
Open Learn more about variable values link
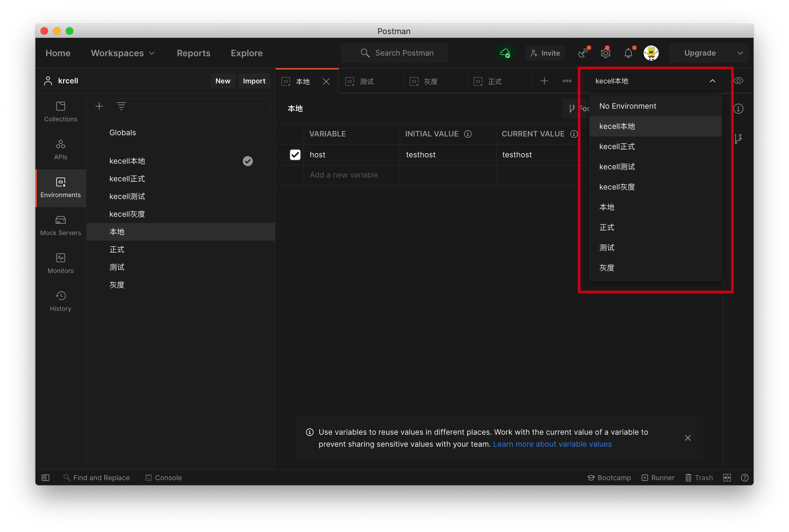(552, 444)
